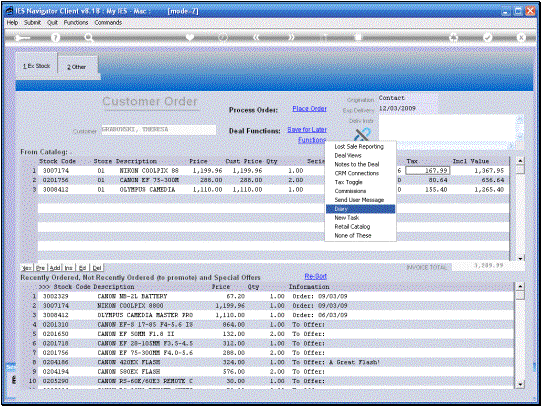This screenshot has height=406, width=541.
Task: Click the heart favorites icon in the toolbar
Action: pos(189,37)
